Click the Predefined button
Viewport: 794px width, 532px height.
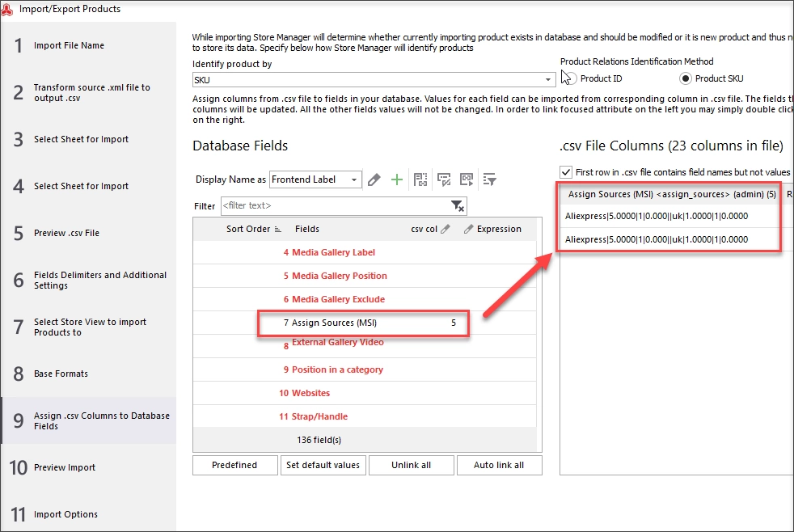point(235,465)
